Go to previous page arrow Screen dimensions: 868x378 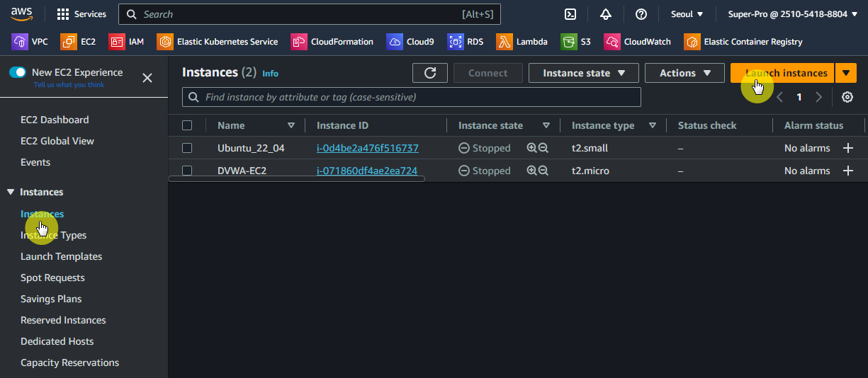[780, 98]
